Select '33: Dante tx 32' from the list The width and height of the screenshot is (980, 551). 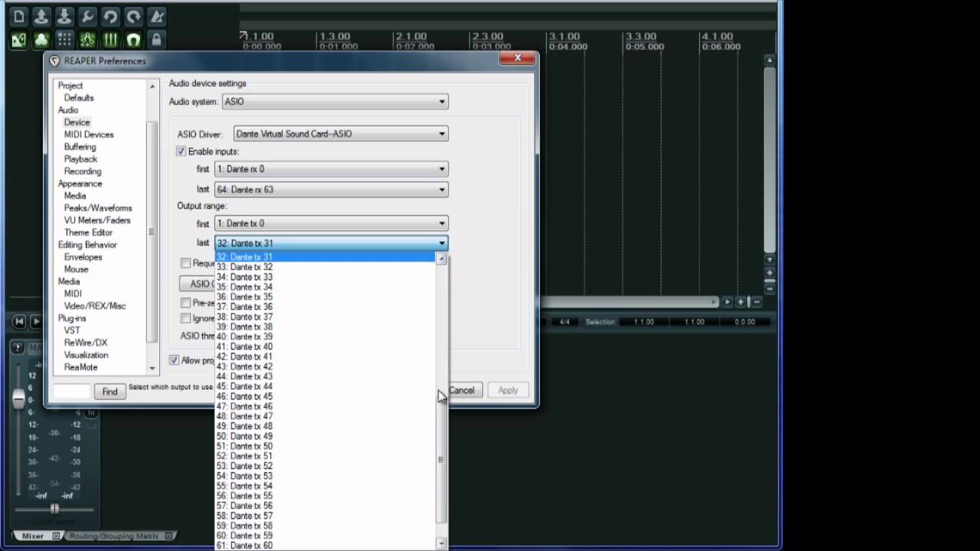pyautogui.click(x=325, y=267)
